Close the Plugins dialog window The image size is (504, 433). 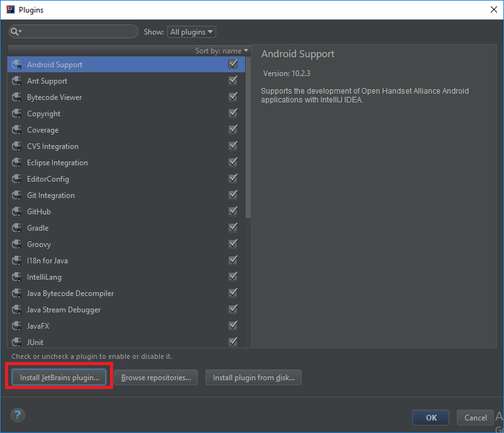tap(494, 9)
